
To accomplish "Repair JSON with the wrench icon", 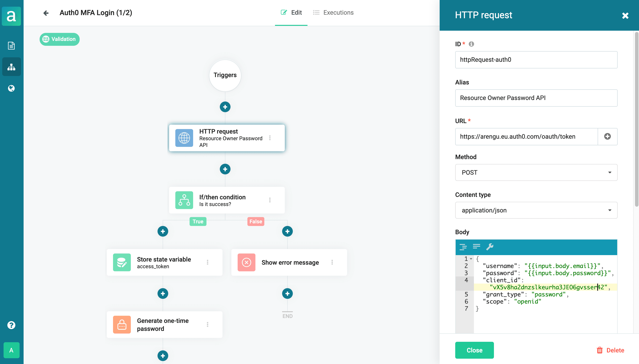I will pyautogui.click(x=489, y=247).
